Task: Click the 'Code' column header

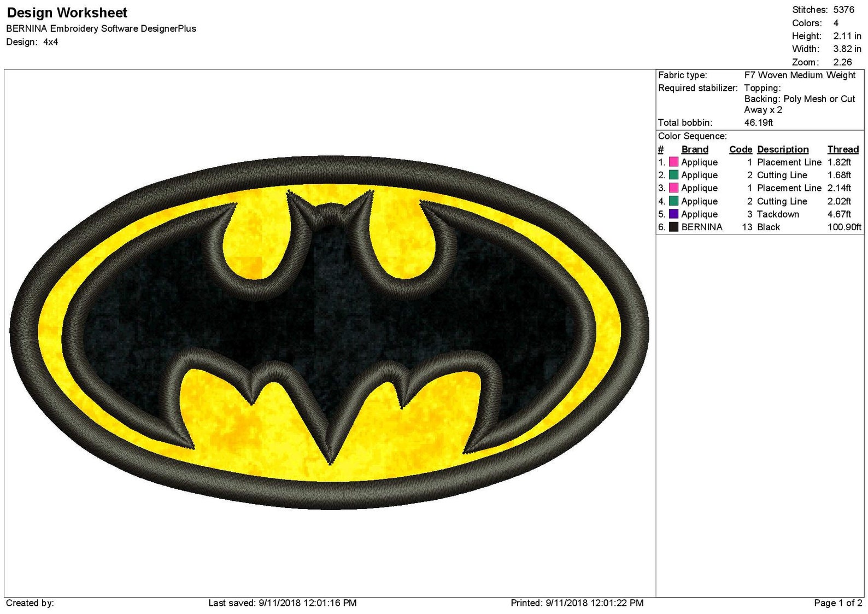Action: tap(741, 150)
